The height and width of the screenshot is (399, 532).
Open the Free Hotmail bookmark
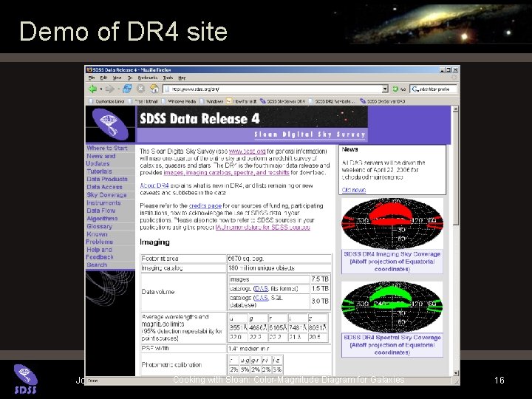(143, 101)
